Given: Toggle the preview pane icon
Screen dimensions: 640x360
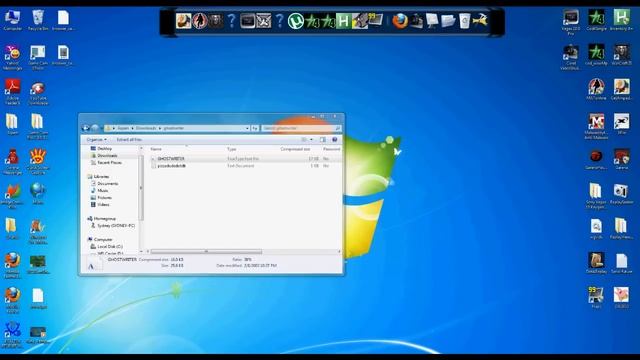Looking at the screenshot, I should [323, 140].
